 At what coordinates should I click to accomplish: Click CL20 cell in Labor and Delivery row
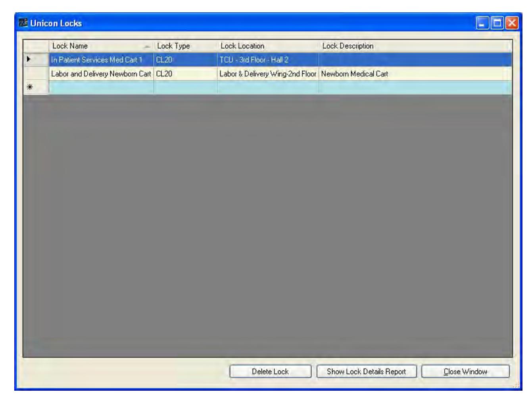[x=186, y=74]
